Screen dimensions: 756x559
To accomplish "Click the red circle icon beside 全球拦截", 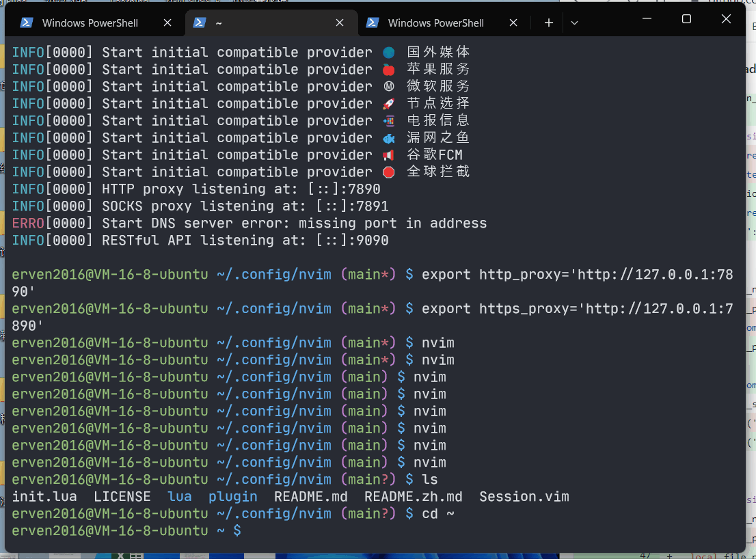I will click(388, 171).
